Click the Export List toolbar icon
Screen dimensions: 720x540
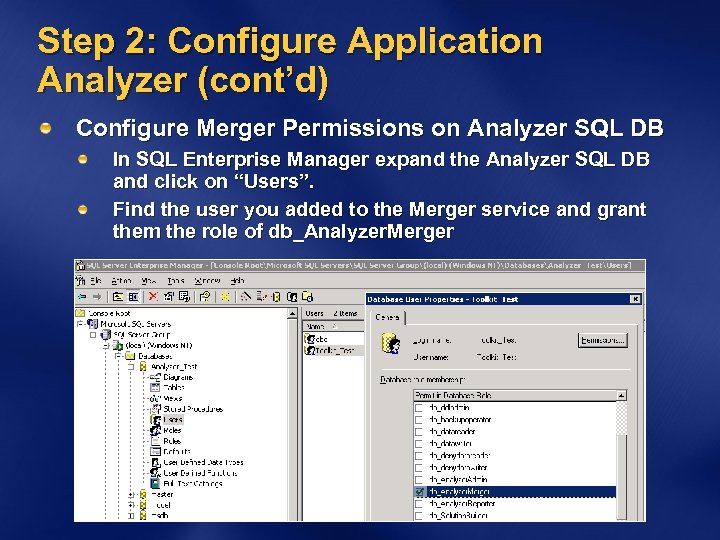pos(184,297)
